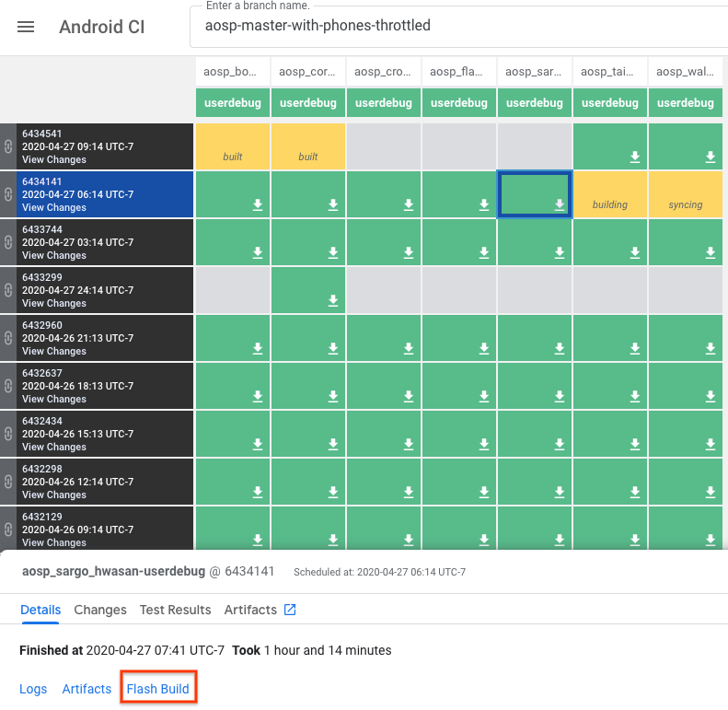
Task: Click link icon beside build 6434141
Action: (7, 194)
